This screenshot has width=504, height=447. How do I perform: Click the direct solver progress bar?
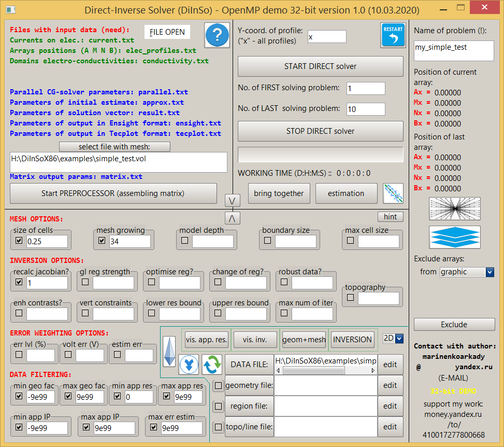[x=321, y=155]
